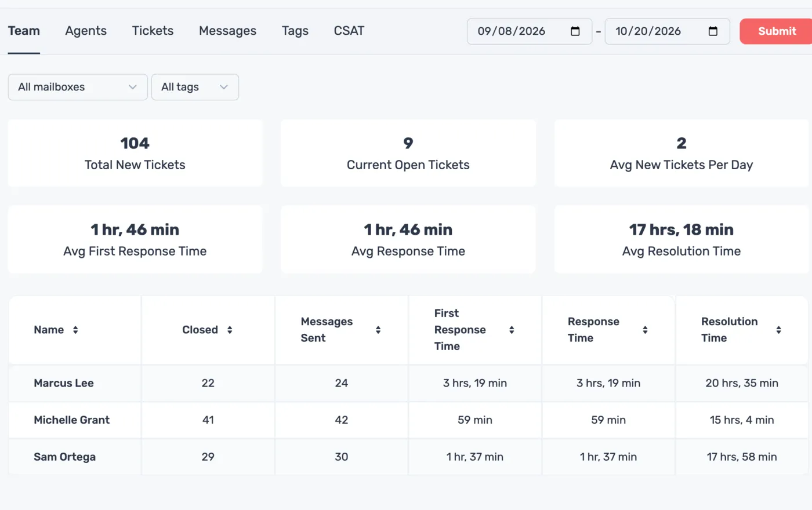Click the Submit button
Image resolution: width=812 pixels, height=510 pixels.
point(776,31)
